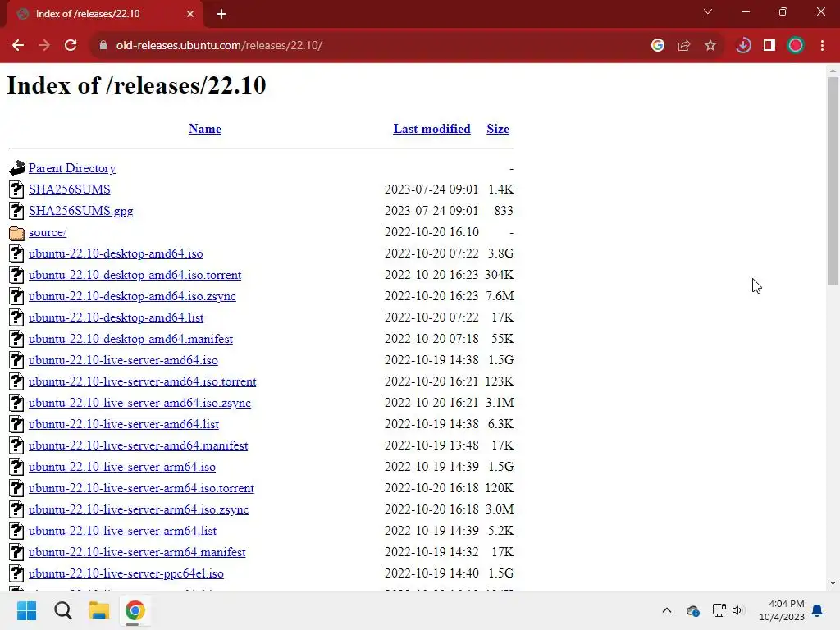
Task: Sort listing by Size column
Action: click(x=498, y=129)
